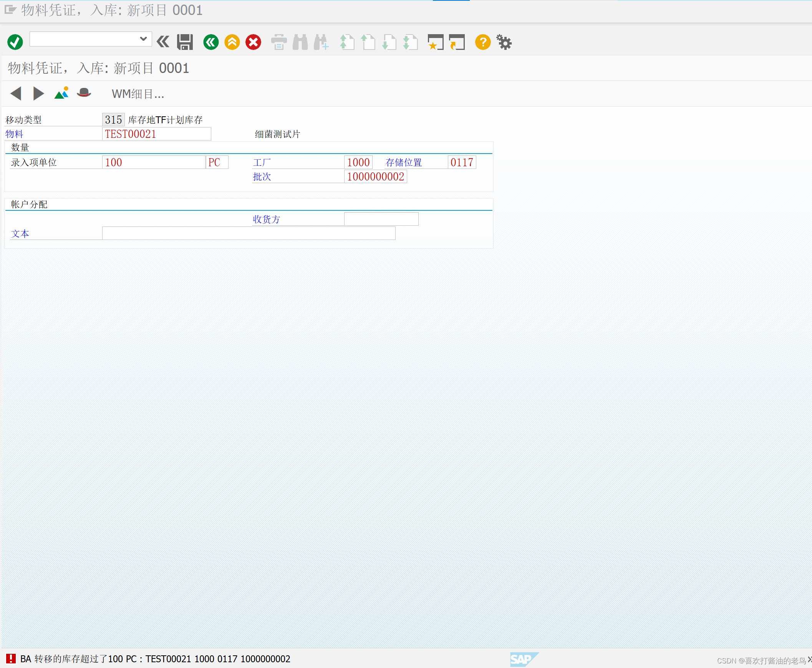The height and width of the screenshot is (668, 812).
Task: Click the 批次 field label link
Action: [x=262, y=177]
